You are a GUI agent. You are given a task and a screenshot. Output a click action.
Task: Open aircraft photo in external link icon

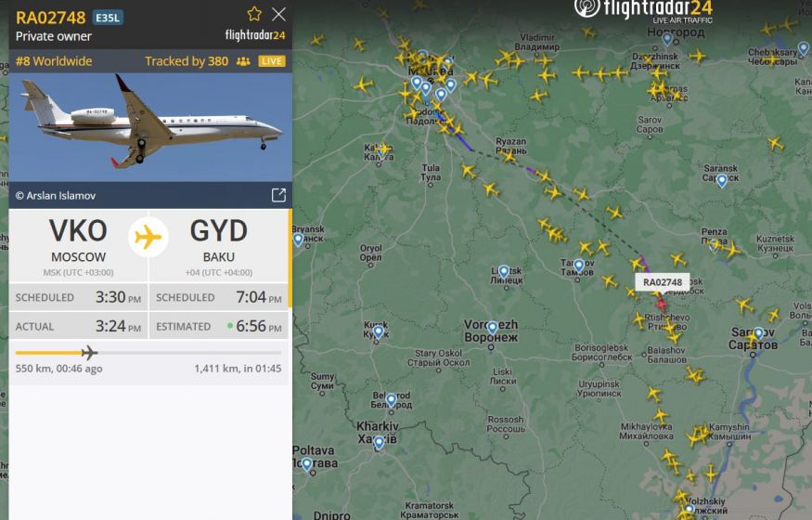click(x=278, y=195)
